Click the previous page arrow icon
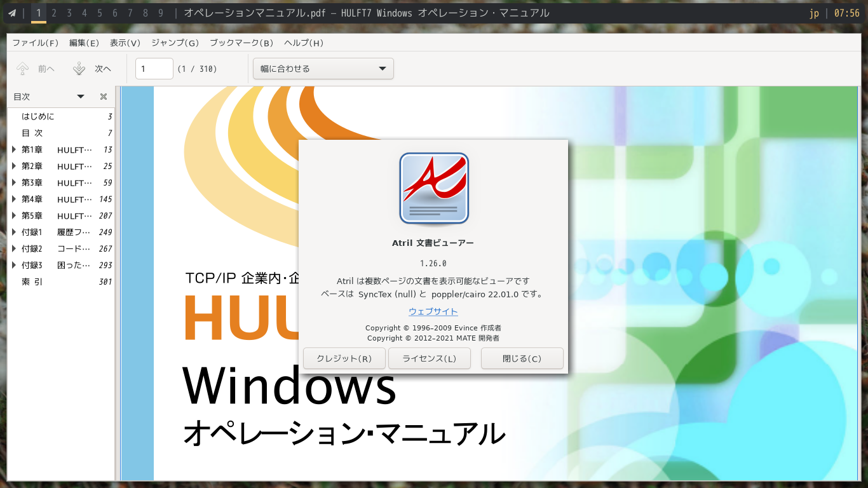 (23, 69)
